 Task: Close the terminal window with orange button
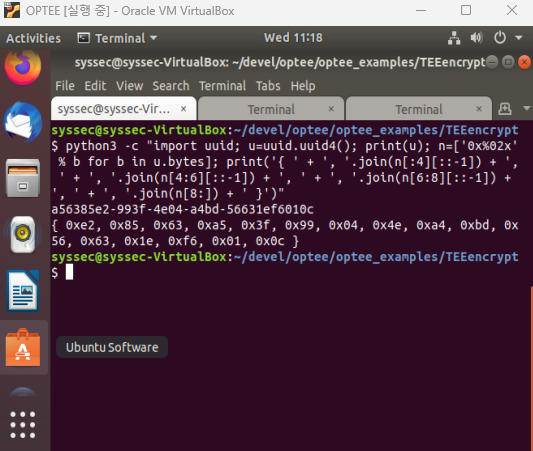click(x=525, y=62)
